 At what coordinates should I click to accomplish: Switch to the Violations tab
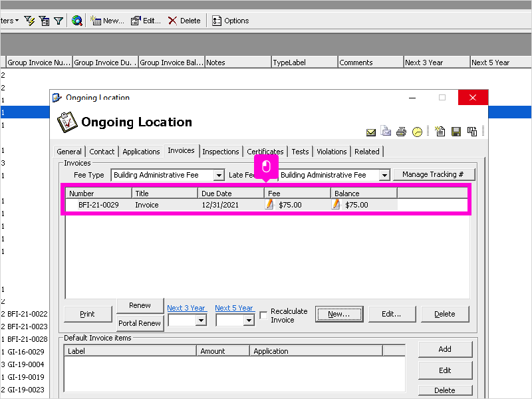pyautogui.click(x=331, y=152)
